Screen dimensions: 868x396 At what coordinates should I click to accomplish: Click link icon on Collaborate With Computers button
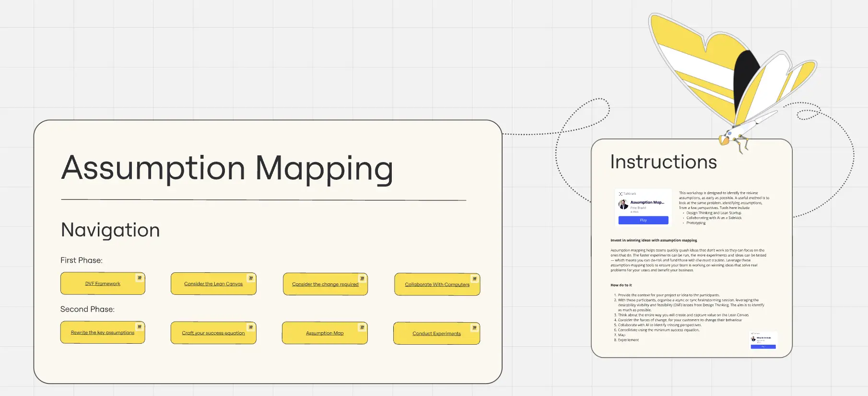click(474, 279)
